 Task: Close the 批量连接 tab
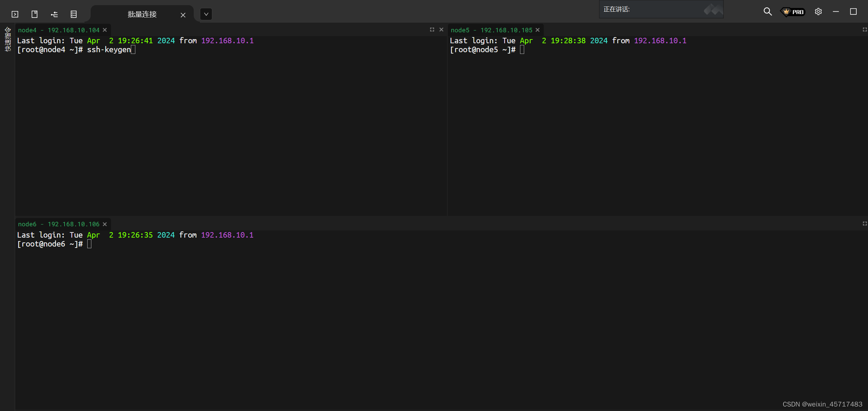tap(183, 15)
